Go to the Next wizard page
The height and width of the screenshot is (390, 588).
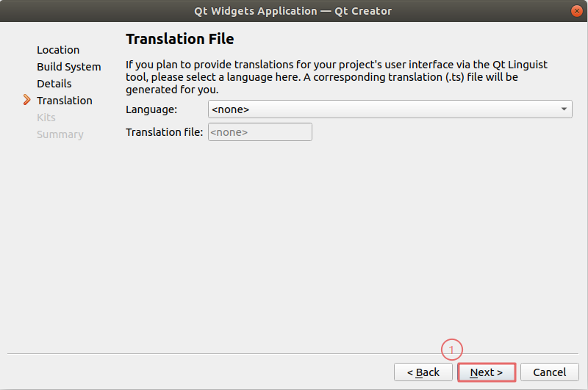pos(487,372)
